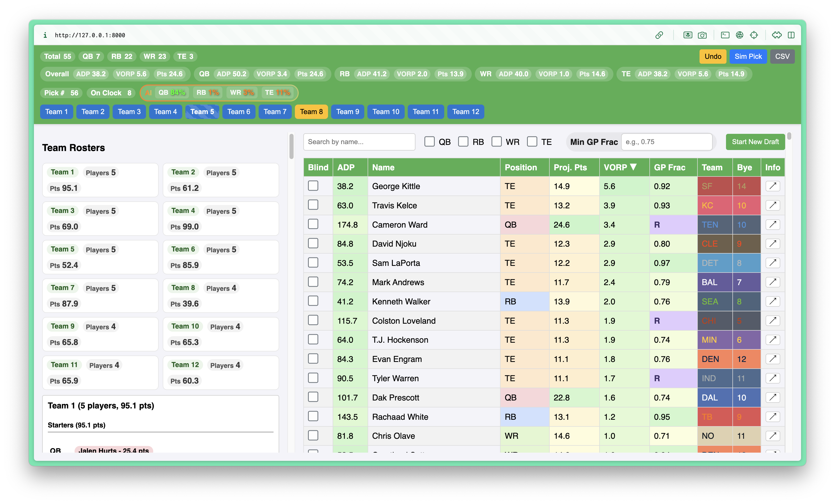Click inside the Search by name field
This screenshot has width=835, height=504.
point(359,142)
